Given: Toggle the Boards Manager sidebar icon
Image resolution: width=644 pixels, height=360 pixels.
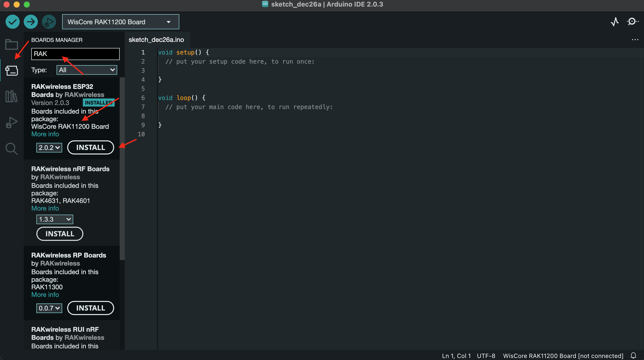Looking at the screenshot, I should (12, 71).
